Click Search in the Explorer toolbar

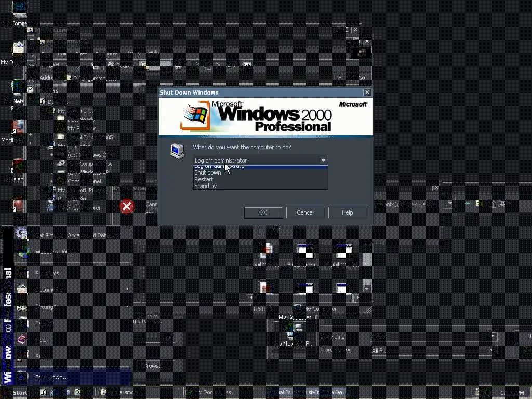click(x=121, y=65)
